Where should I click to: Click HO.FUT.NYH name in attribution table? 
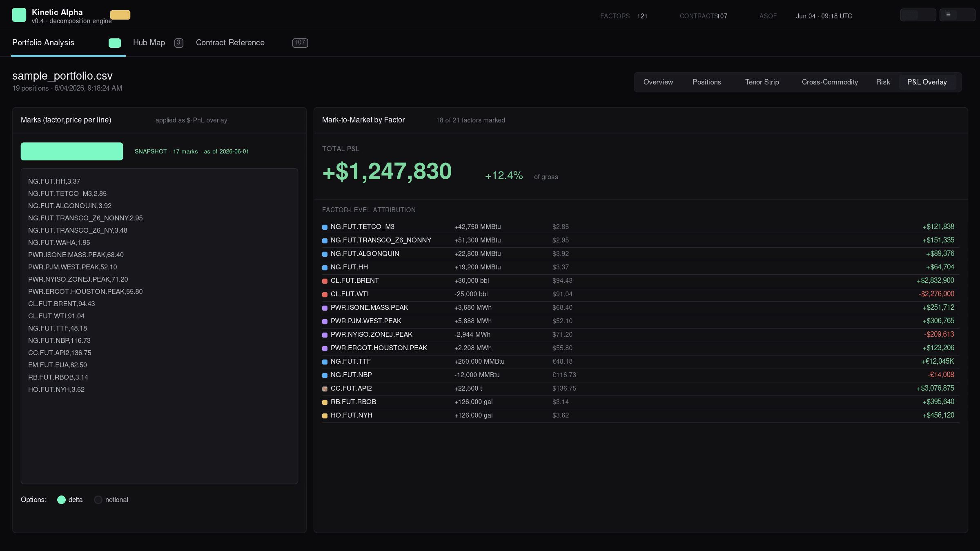coord(352,415)
